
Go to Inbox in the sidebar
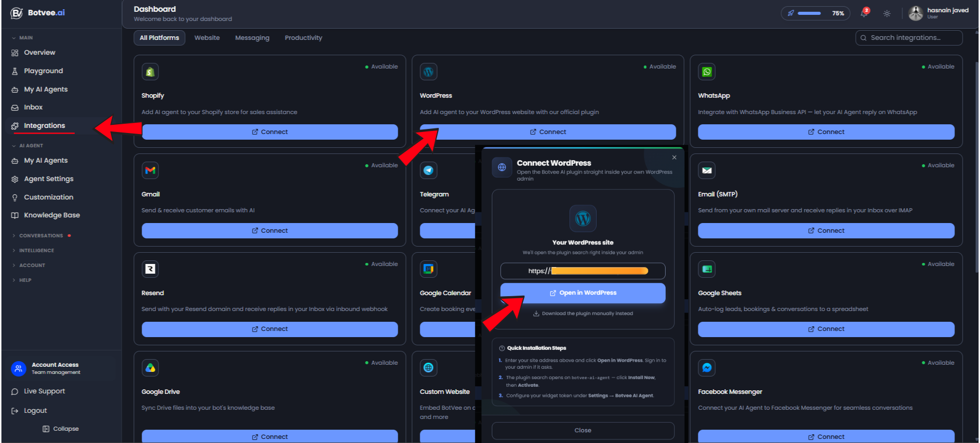[x=33, y=107]
